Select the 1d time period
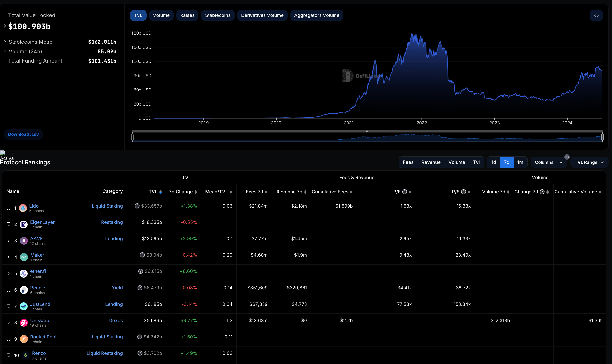This screenshot has width=612, height=364. [x=494, y=162]
